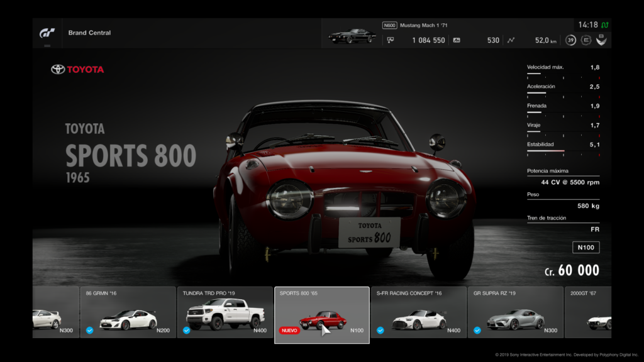
Task: Select the GR Supra RZ '19 card
Action: click(515, 312)
